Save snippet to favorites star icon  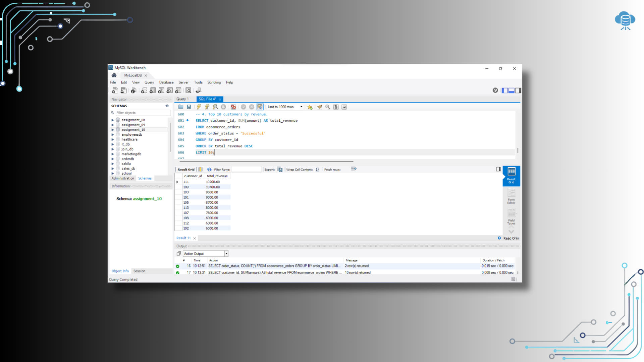(310, 107)
